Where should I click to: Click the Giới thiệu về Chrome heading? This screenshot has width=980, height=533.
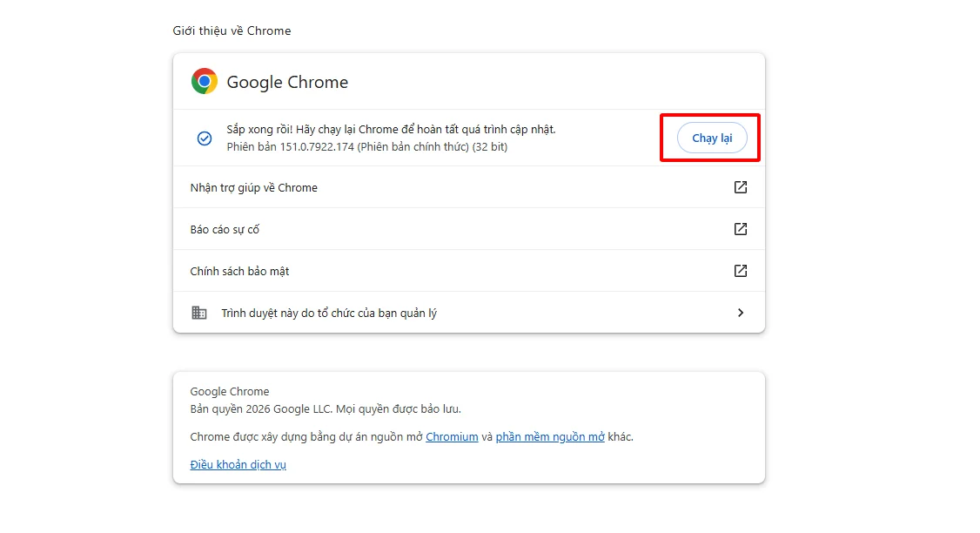(x=232, y=30)
